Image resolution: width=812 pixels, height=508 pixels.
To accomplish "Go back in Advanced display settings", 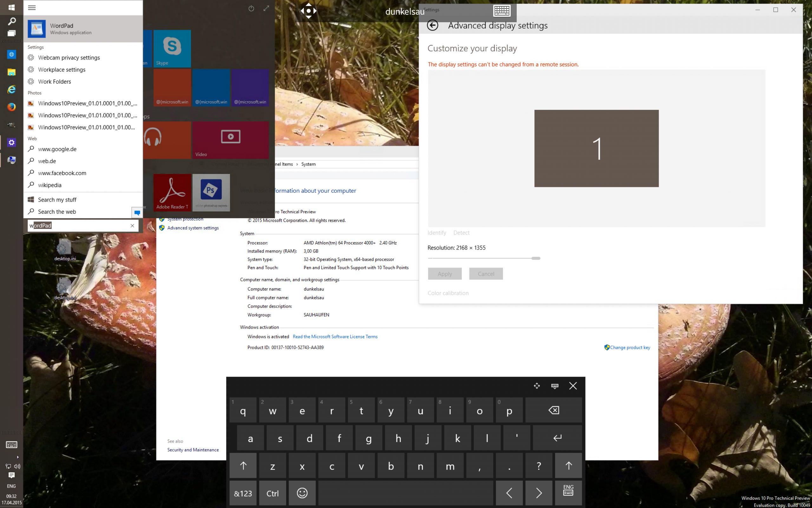I will pos(433,25).
